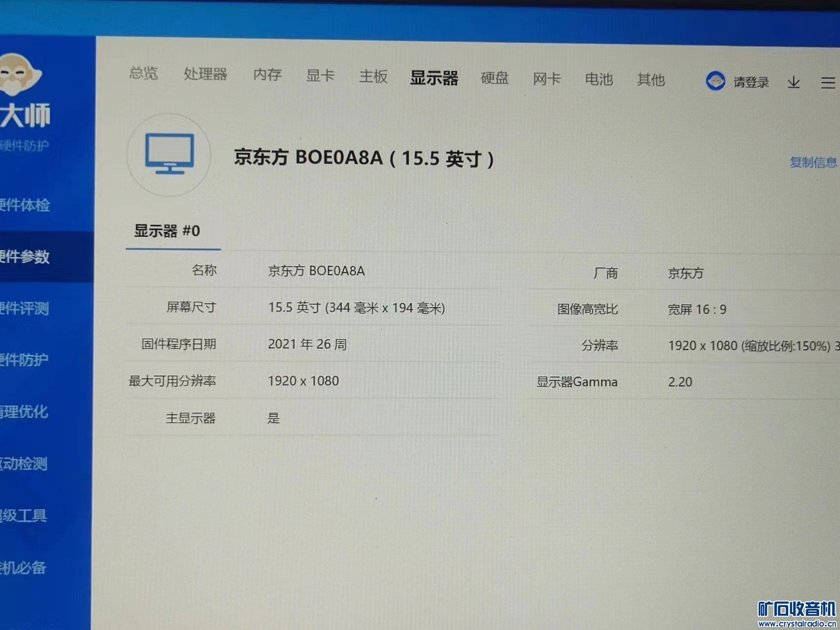Image resolution: width=840 pixels, height=630 pixels.
Task: Click the 最大可用分辨率 label
Action: coord(172,381)
